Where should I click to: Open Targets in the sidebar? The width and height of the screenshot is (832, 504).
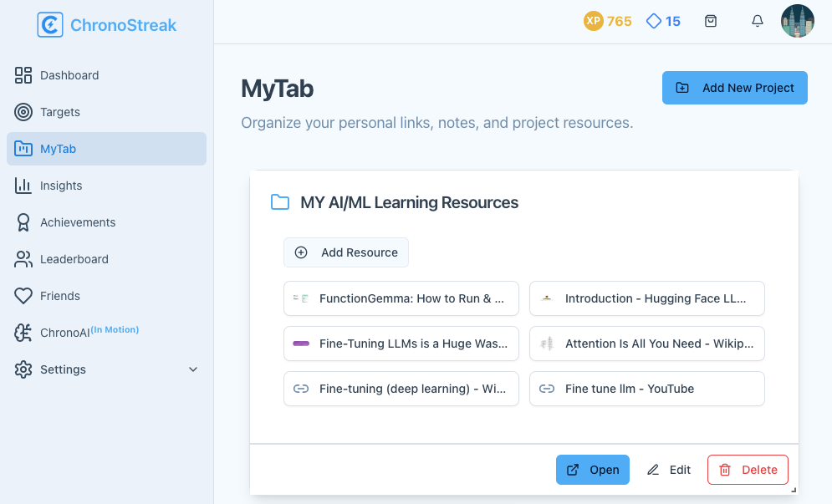(60, 112)
